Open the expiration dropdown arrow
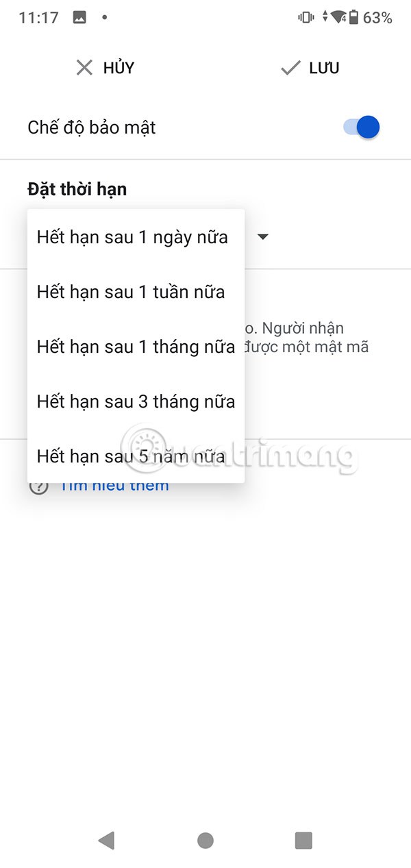Screen dimensions: 411x868 263,236
